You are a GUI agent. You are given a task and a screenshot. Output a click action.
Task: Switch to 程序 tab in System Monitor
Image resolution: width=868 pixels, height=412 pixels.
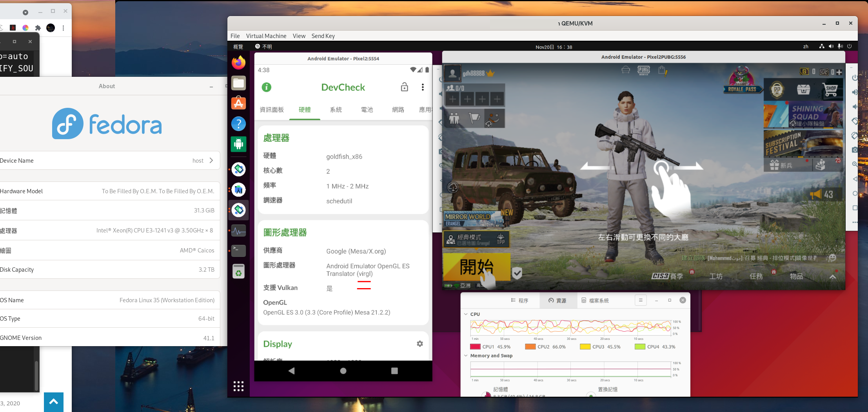point(520,300)
